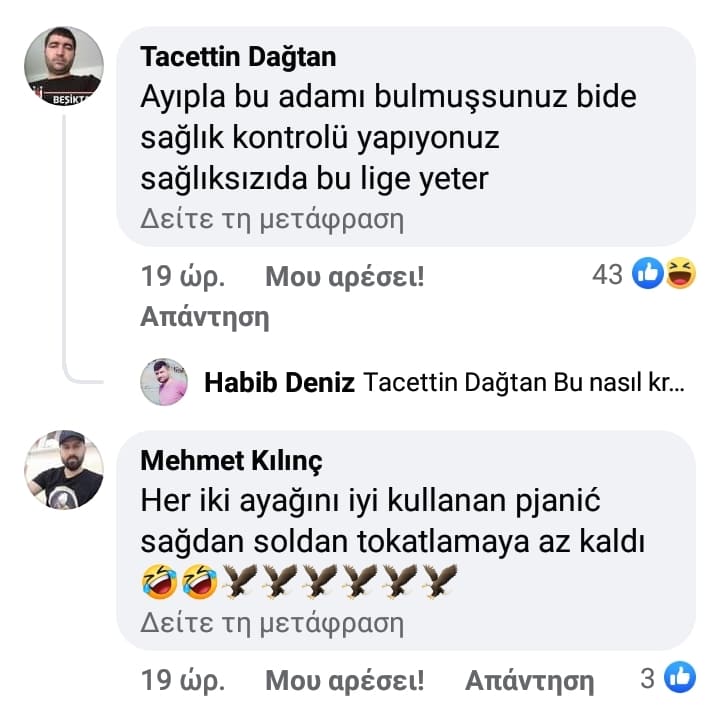
Task: Expand Habib Deniz's truncated reply
Action: coord(520,383)
